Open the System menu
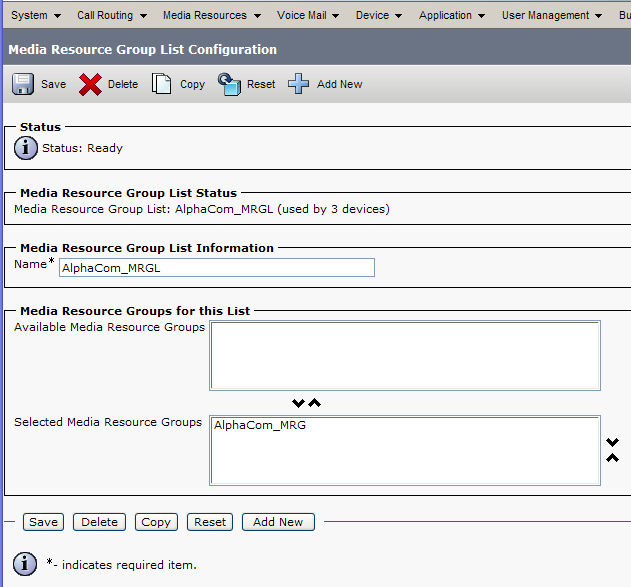 [x=35, y=15]
